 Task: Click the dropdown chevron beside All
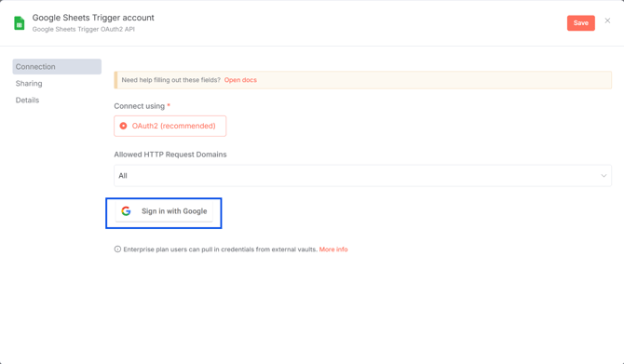click(x=604, y=175)
